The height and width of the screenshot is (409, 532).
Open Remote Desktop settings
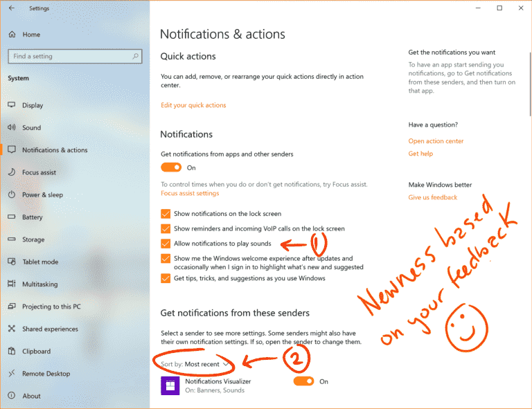point(46,374)
